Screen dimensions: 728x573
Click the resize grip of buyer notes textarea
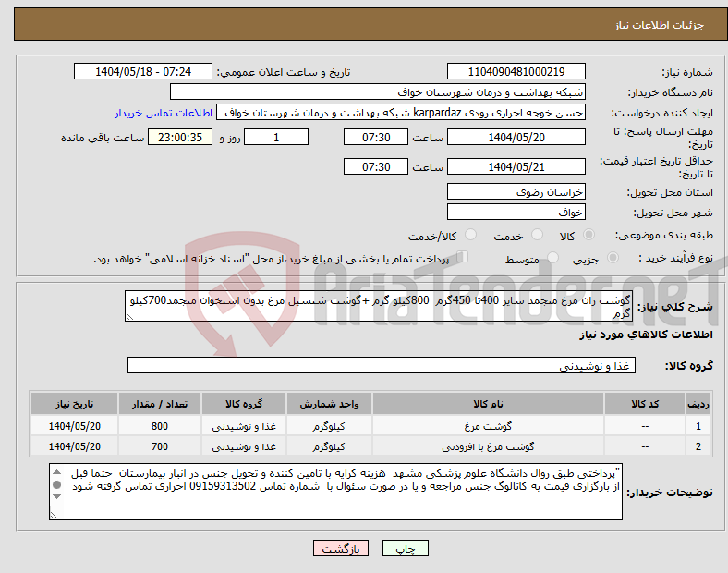pos(54,515)
